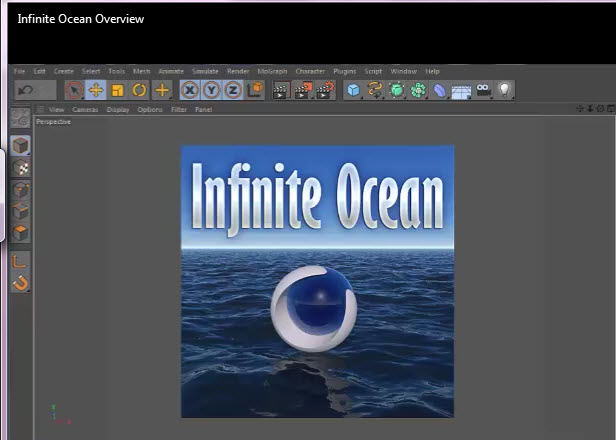Open the viewport Panel menu
616x440 pixels.
[204, 110]
